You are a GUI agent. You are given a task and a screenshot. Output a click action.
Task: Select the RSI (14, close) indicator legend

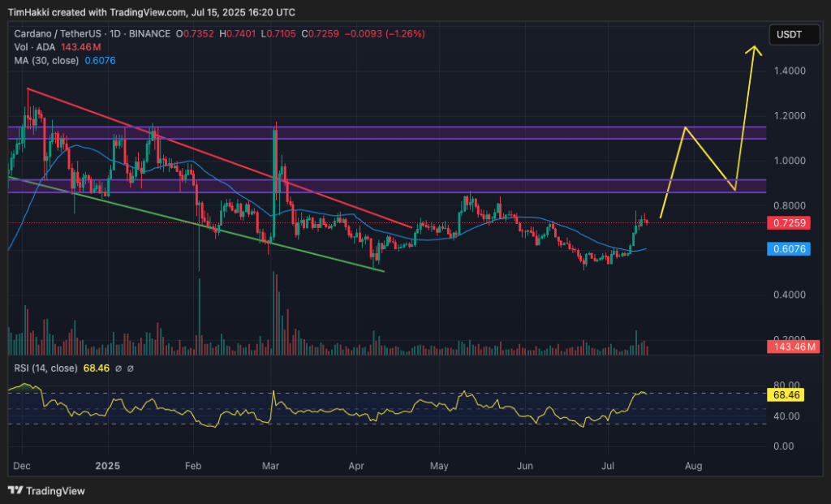click(45, 368)
